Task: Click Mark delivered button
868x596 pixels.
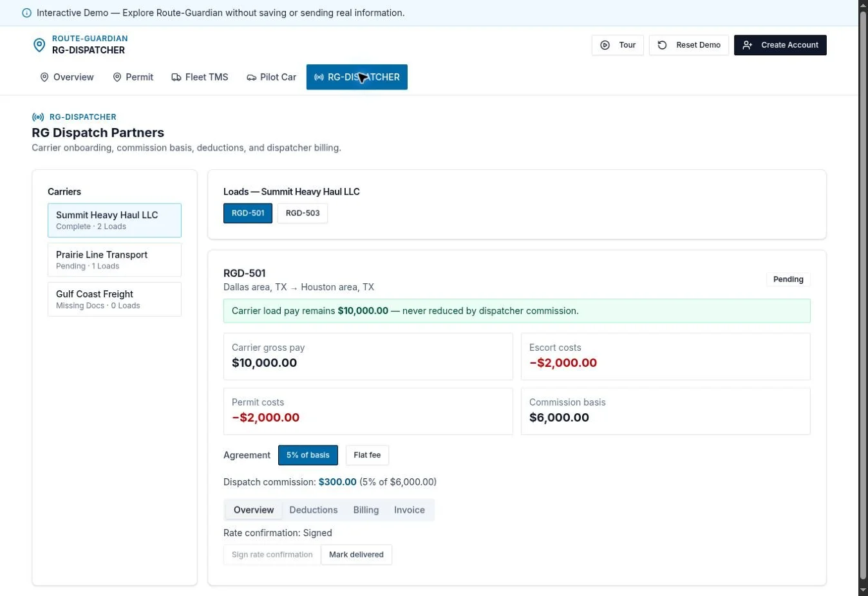Action: [356, 555]
